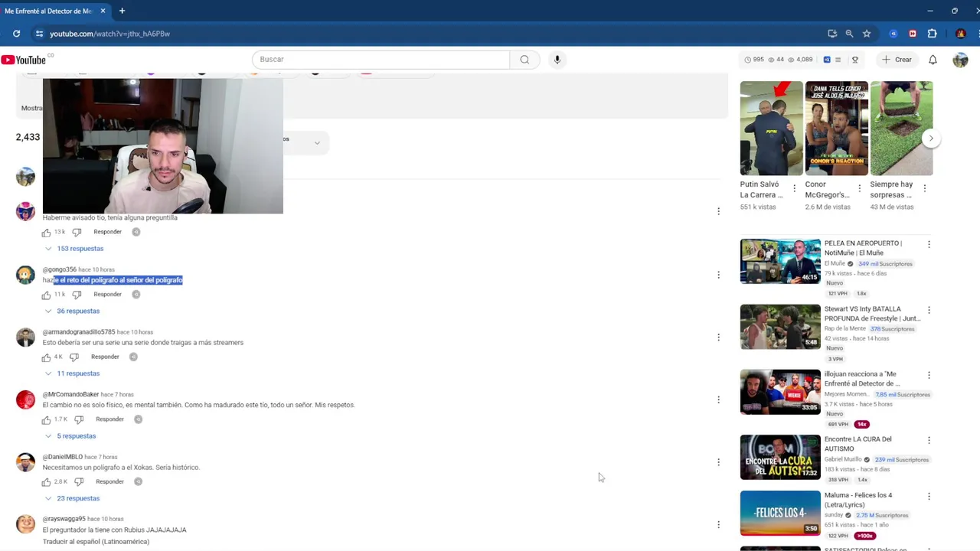The width and height of the screenshot is (980, 551).
Task: Reload the page
Action: 16,34
